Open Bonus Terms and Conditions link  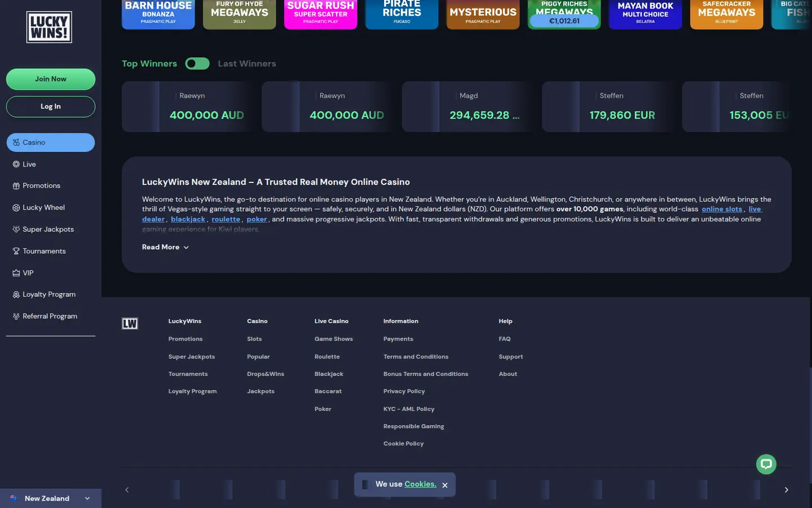pos(426,374)
